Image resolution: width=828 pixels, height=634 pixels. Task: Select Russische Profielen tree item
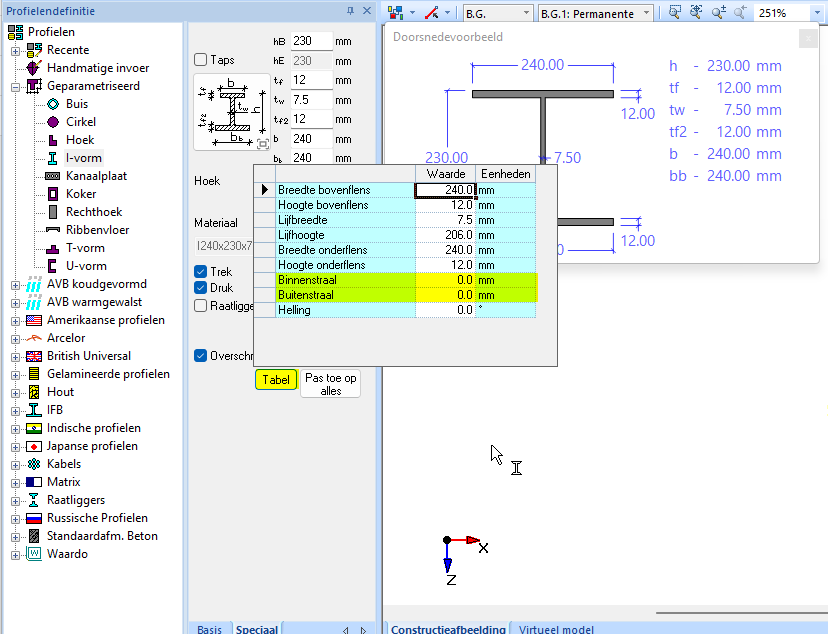(x=97, y=518)
